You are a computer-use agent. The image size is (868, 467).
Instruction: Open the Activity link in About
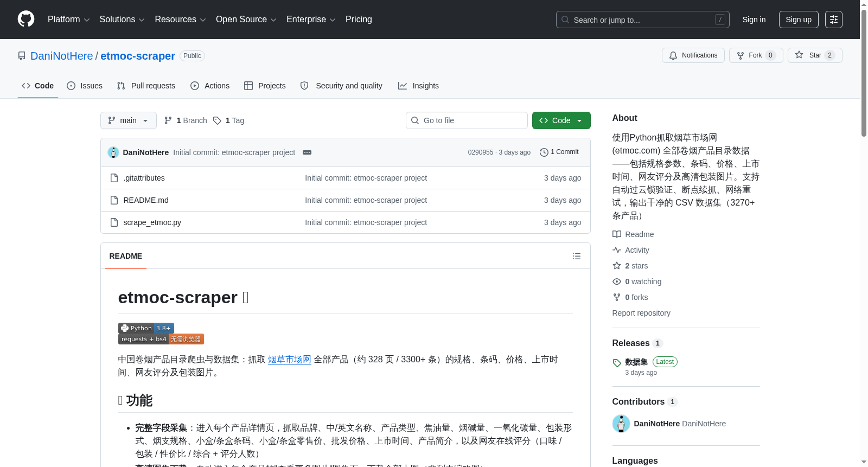(x=631, y=250)
